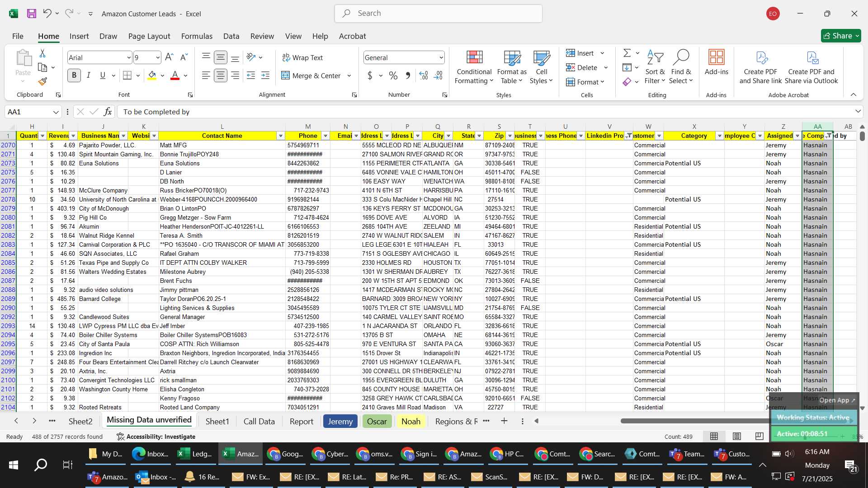This screenshot has width=868, height=488.
Task: Click the Align Right icon
Action: [x=235, y=75]
